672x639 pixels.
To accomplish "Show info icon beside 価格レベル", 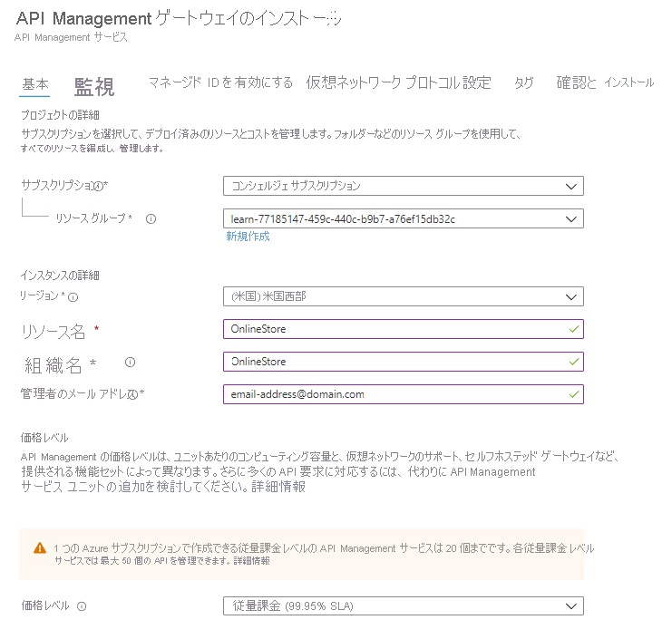I will click(x=82, y=606).
